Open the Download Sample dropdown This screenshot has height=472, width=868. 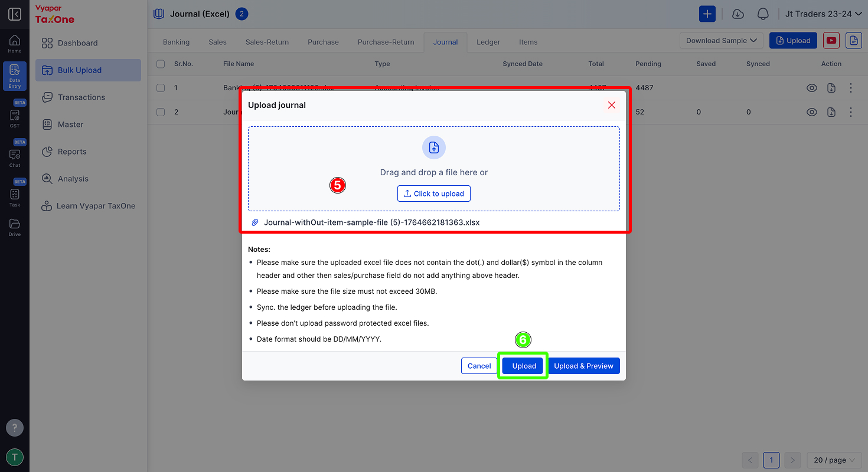(722, 41)
